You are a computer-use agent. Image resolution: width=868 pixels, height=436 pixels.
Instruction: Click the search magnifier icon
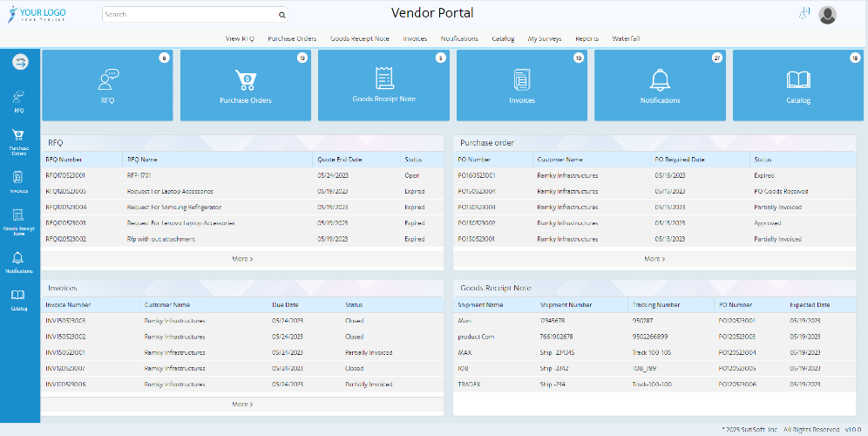coord(281,15)
